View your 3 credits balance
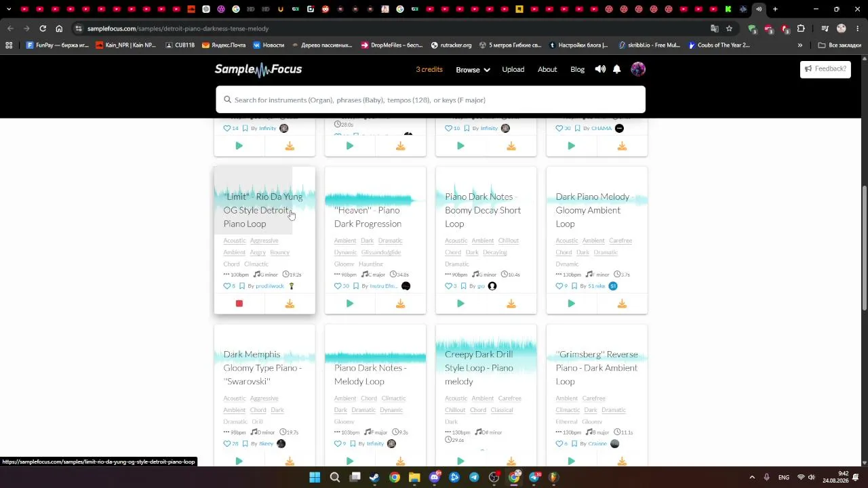Viewport: 868px width, 488px height. (x=429, y=69)
